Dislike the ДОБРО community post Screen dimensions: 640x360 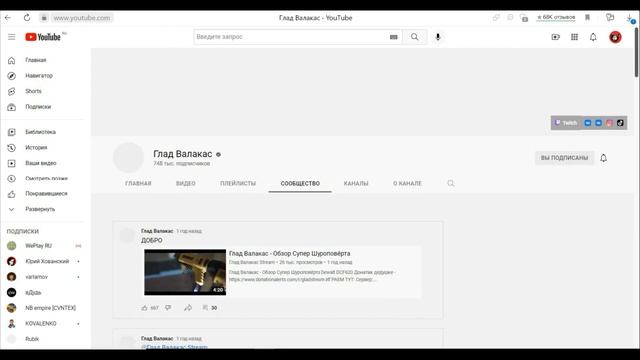click(x=168, y=308)
